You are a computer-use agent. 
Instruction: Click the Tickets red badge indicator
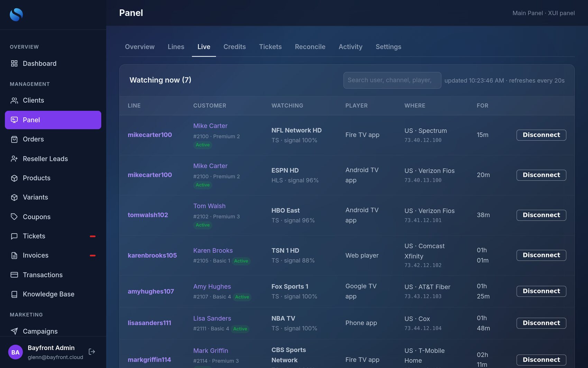click(x=93, y=236)
